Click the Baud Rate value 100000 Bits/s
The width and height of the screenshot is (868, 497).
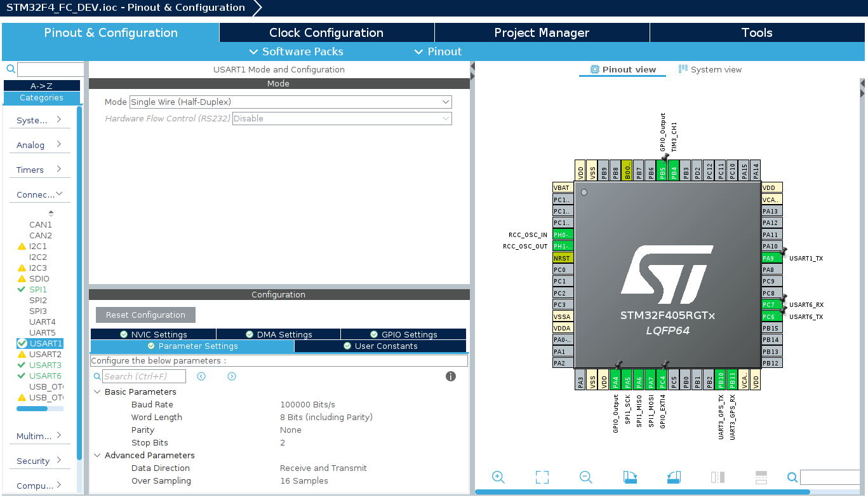click(x=307, y=404)
